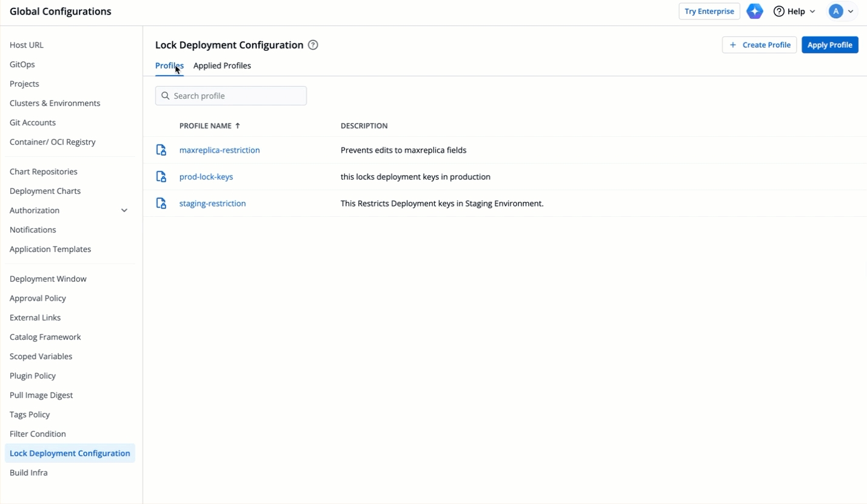Go to Deployment Window in sidebar
This screenshot has width=867, height=504.
tap(48, 279)
